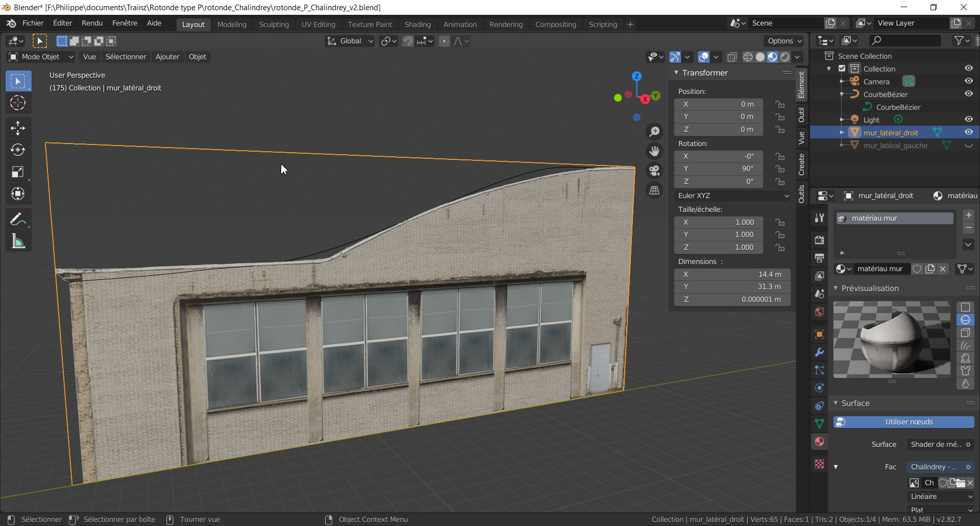Open the Options button in header
The image size is (980, 526).
tap(785, 41)
